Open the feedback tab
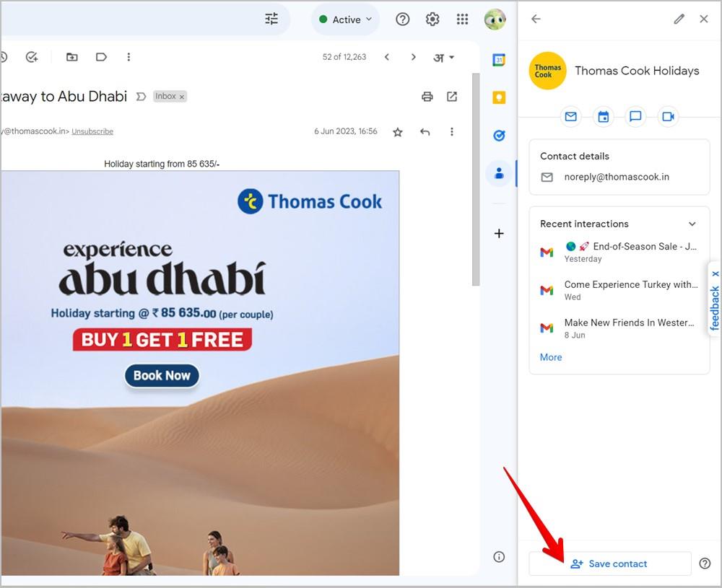 point(715,307)
